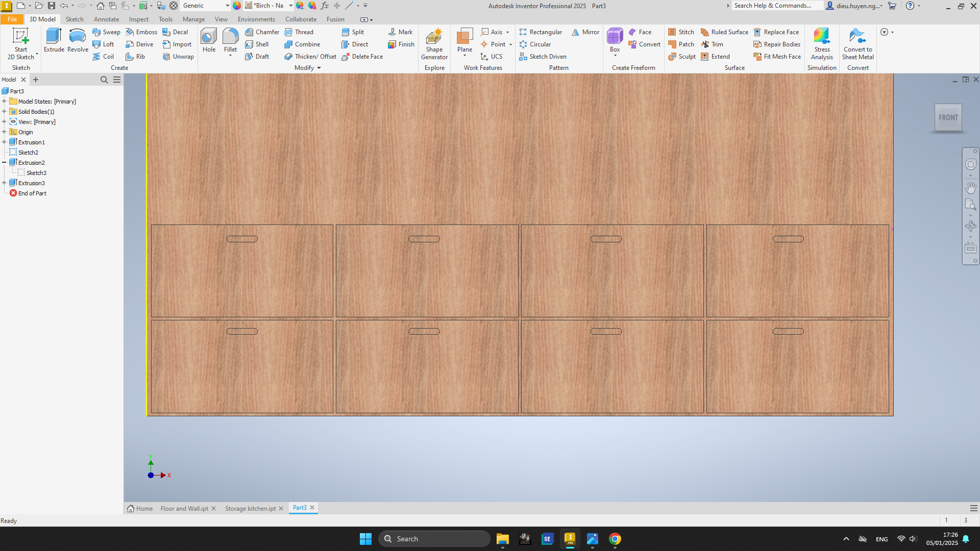Switch to the Sketch ribbon tab
Image resolution: width=980 pixels, height=551 pixels.
(x=75, y=19)
